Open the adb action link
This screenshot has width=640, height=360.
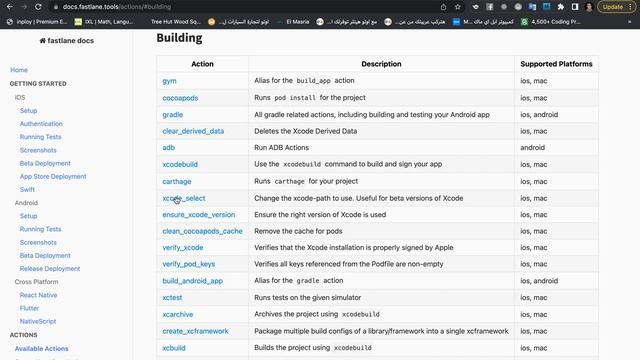[x=169, y=147]
